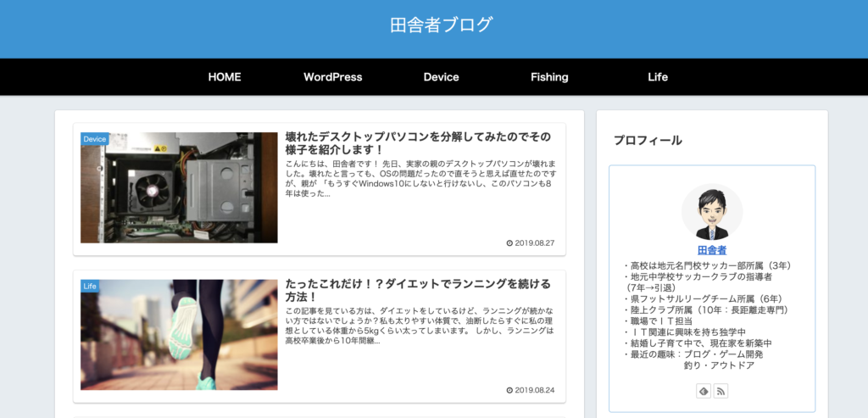
Task: Click the excerpt starting こんにちは、田舎者です
Action: click(x=420, y=179)
